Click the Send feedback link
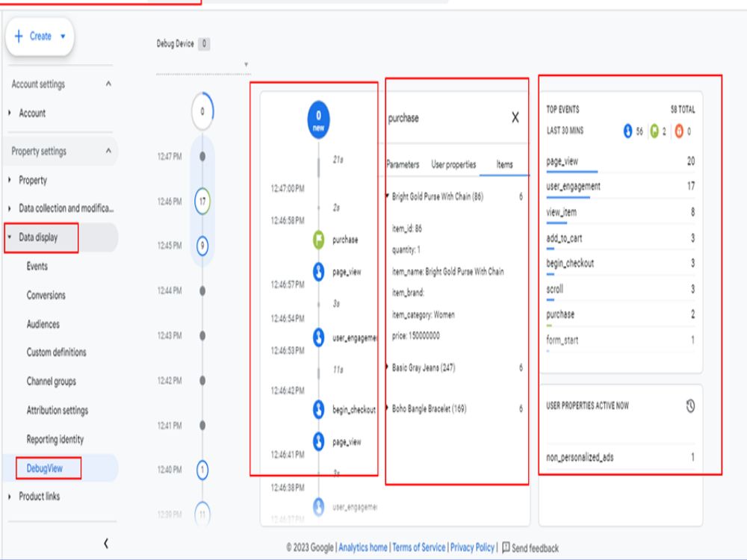Screen dimensions: 747x560 [x=533, y=547]
